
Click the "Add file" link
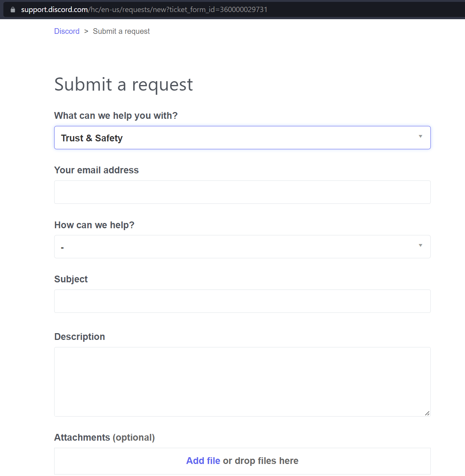click(203, 461)
